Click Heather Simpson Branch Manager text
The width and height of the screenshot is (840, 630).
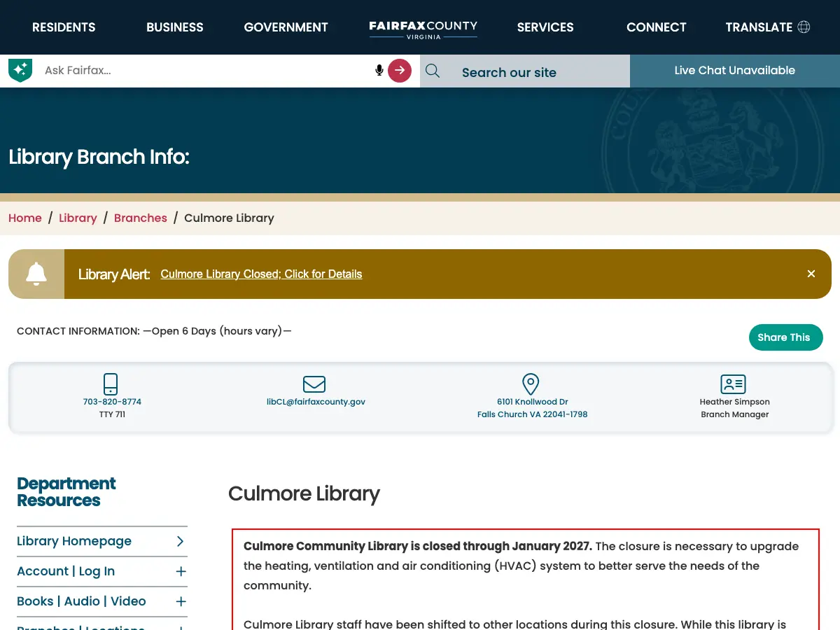[x=735, y=408]
